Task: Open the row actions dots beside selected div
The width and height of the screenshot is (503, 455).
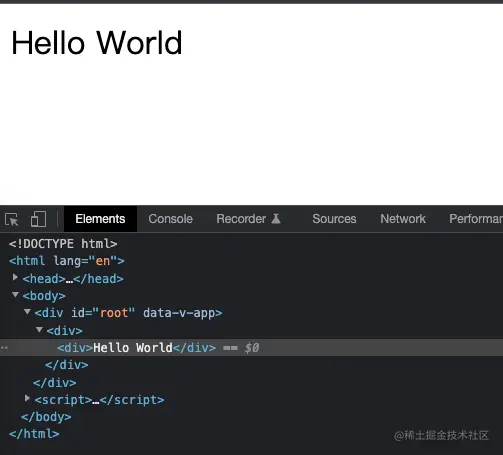Action: pos(4,348)
